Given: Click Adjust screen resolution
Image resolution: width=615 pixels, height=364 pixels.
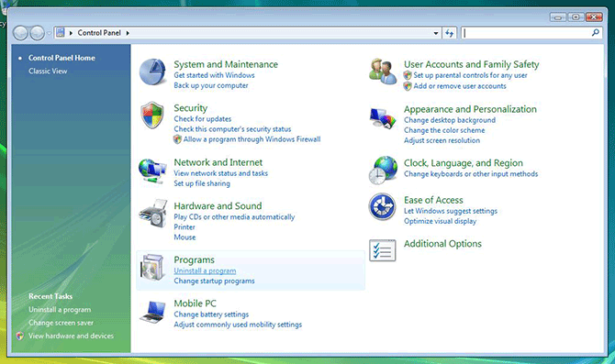Looking at the screenshot, I should (x=442, y=140).
